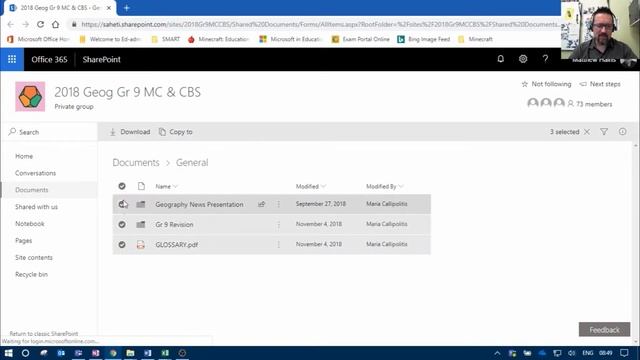This screenshot has height=360, width=640.
Task: Open the filter pane funnel icon
Action: point(604,132)
